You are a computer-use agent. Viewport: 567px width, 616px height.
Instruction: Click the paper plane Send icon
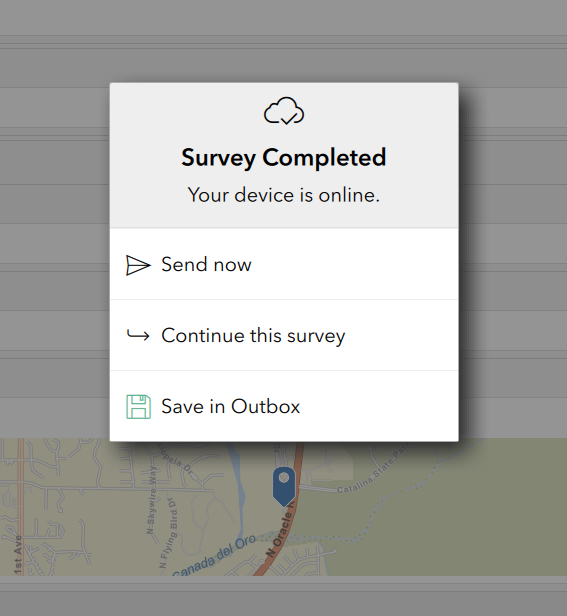pyautogui.click(x=138, y=265)
